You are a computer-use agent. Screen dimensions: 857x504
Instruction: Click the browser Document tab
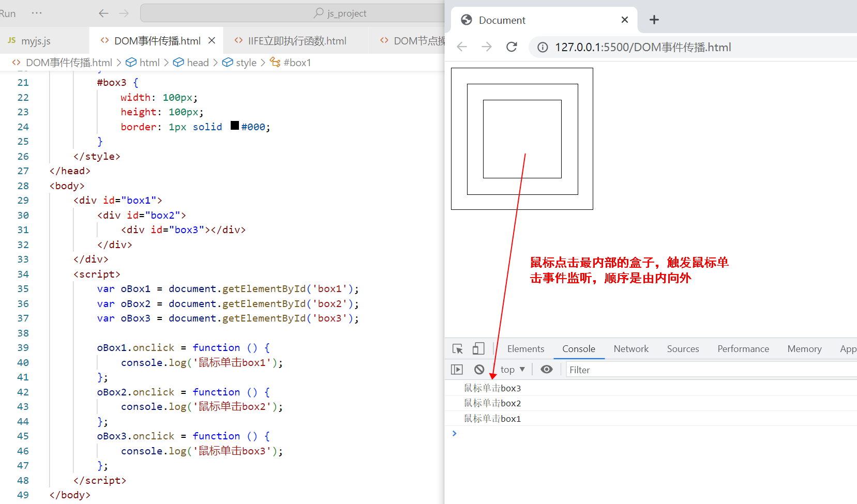544,20
